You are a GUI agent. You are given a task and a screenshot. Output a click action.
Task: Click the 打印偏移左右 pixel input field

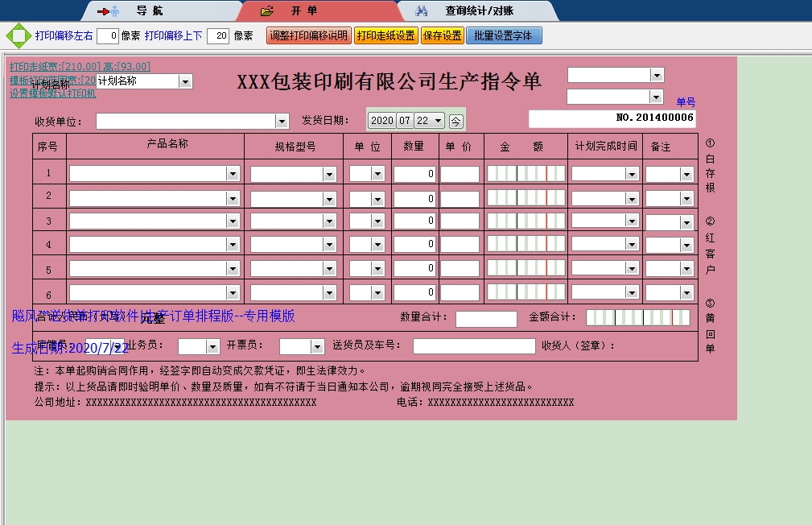pos(108,36)
